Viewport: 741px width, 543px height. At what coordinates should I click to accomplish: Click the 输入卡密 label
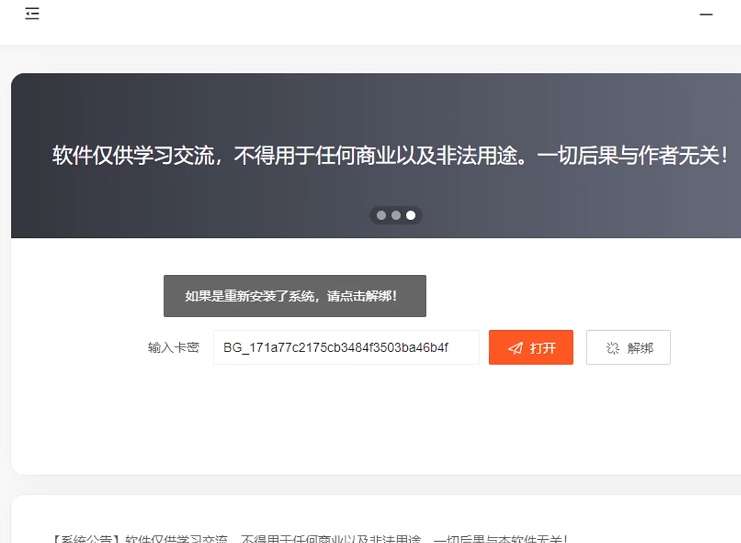174,348
